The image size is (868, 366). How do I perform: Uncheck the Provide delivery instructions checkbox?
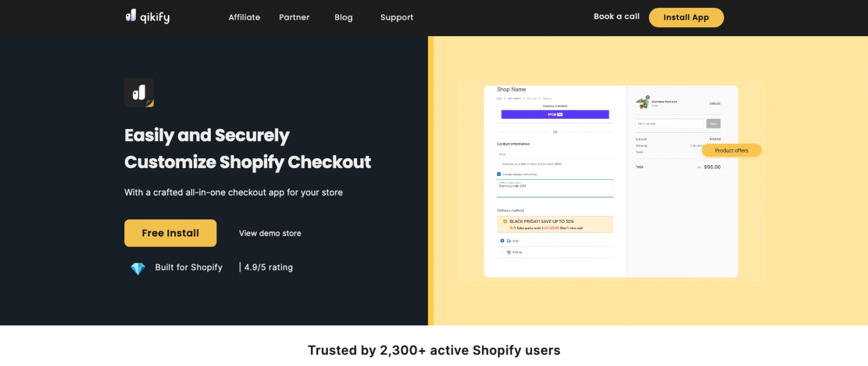click(499, 174)
